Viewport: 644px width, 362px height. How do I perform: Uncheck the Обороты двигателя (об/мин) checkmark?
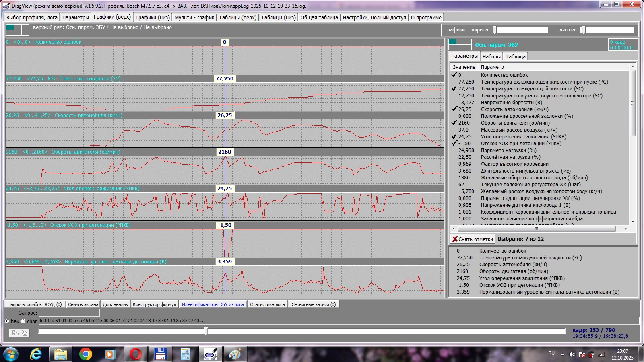click(454, 123)
